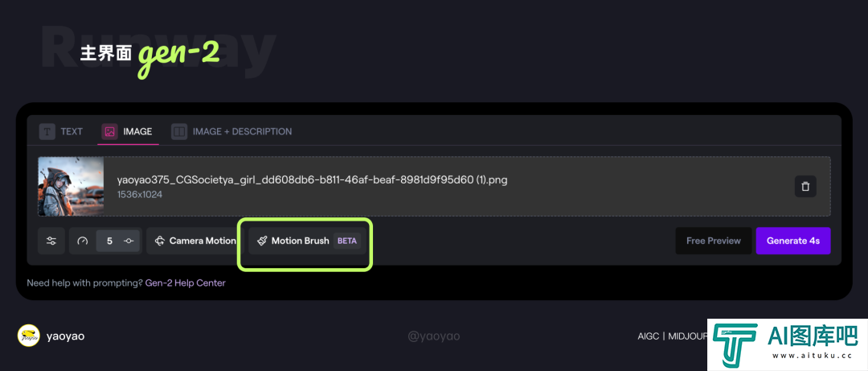
Task: Click the Free Preview button
Action: [713, 241]
